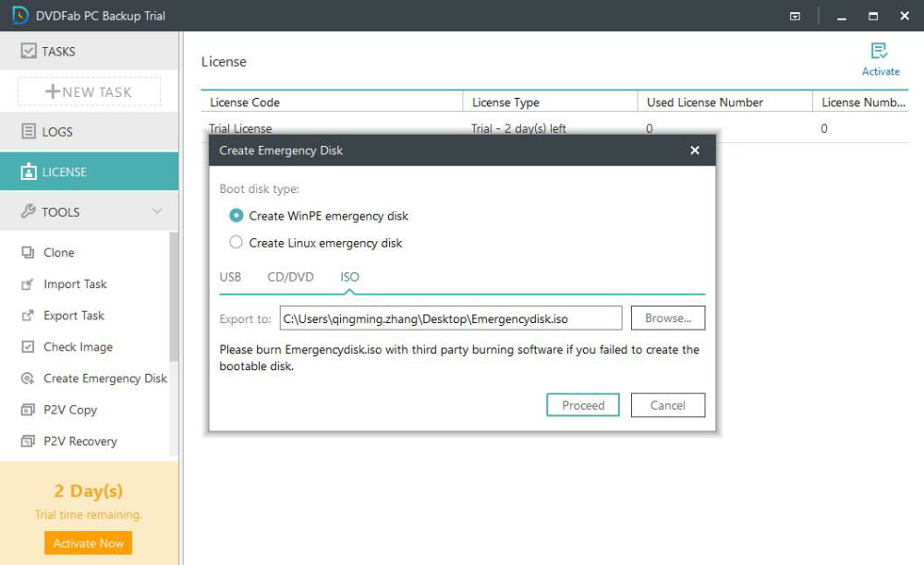Click the 'Trial - 2 day(s) left' cell

(x=518, y=128)
